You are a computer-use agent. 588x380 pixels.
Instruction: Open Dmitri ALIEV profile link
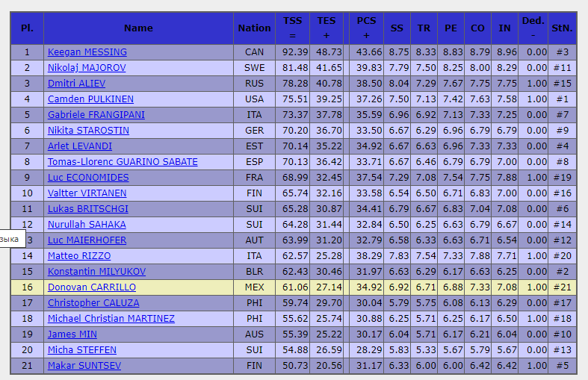coord(76,84)
